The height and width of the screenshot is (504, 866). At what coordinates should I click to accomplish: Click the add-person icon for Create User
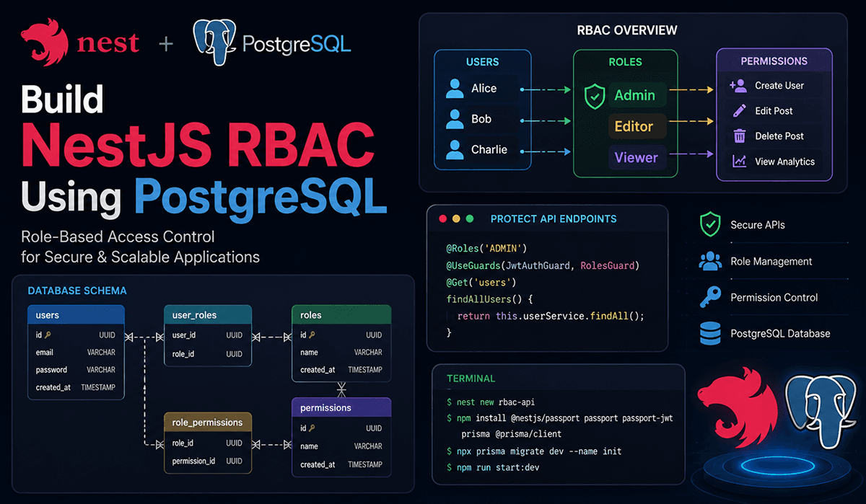(738, 86)
